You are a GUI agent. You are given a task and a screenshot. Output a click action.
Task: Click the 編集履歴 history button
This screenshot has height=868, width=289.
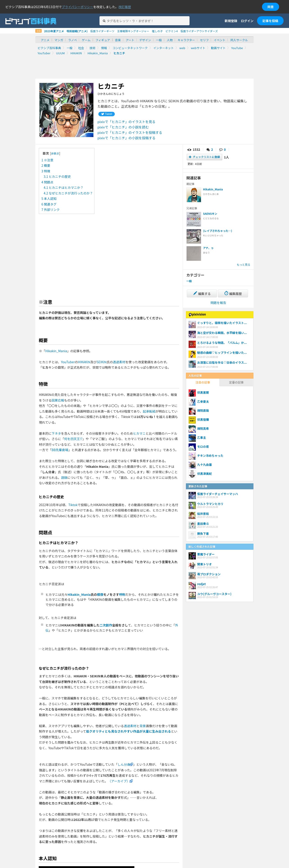click(x=233, y=293)
